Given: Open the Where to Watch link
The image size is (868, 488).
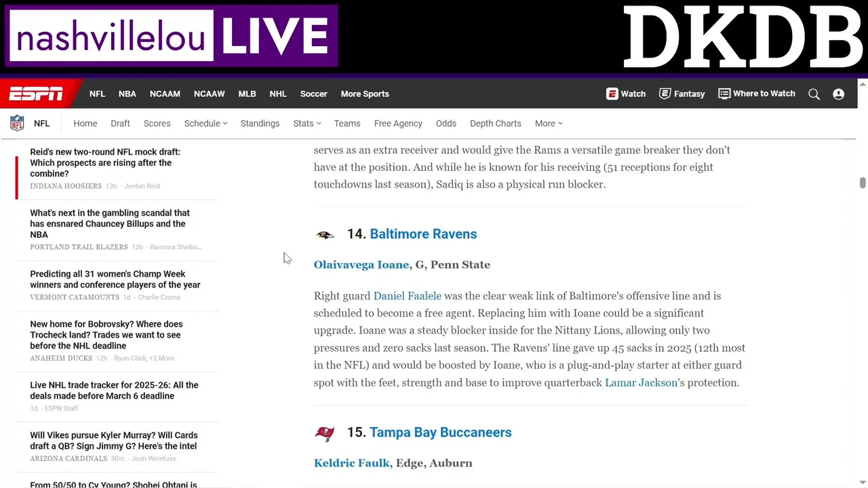Looking at the screenshot, I should tap(757, 94).
